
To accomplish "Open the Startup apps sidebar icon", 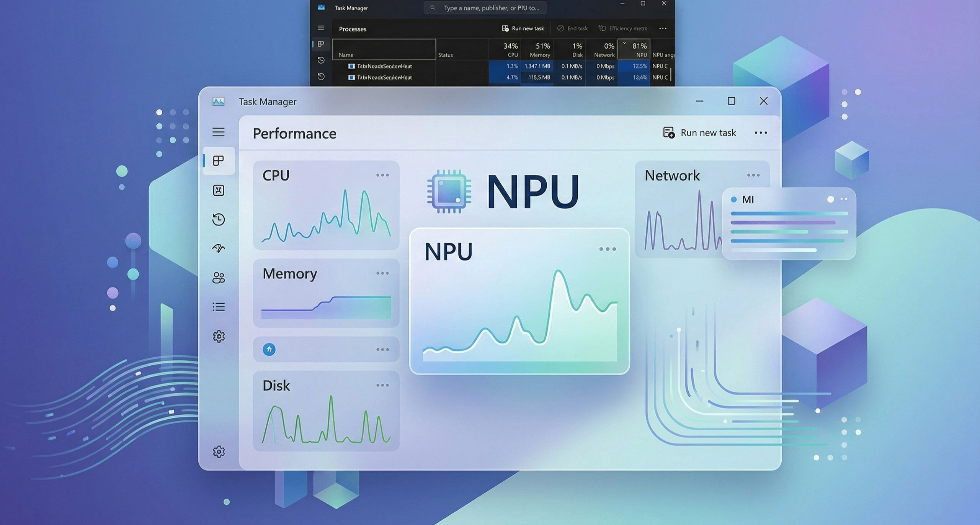I will (x=219, y=248).
